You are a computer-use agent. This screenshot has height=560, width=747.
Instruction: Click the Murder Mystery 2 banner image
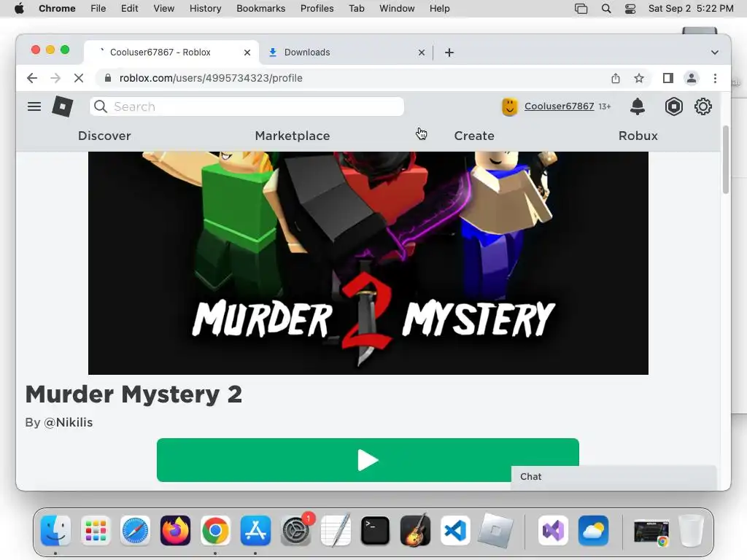coord(368,262)
